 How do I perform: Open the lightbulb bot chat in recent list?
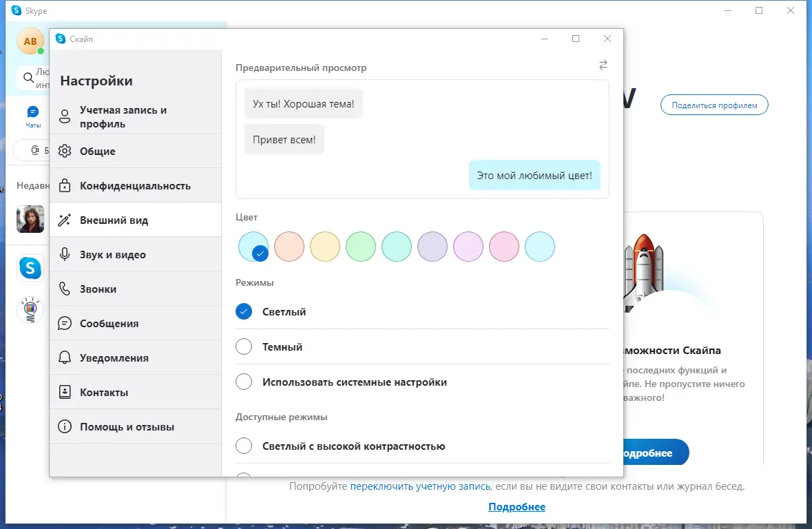[30, 310]
